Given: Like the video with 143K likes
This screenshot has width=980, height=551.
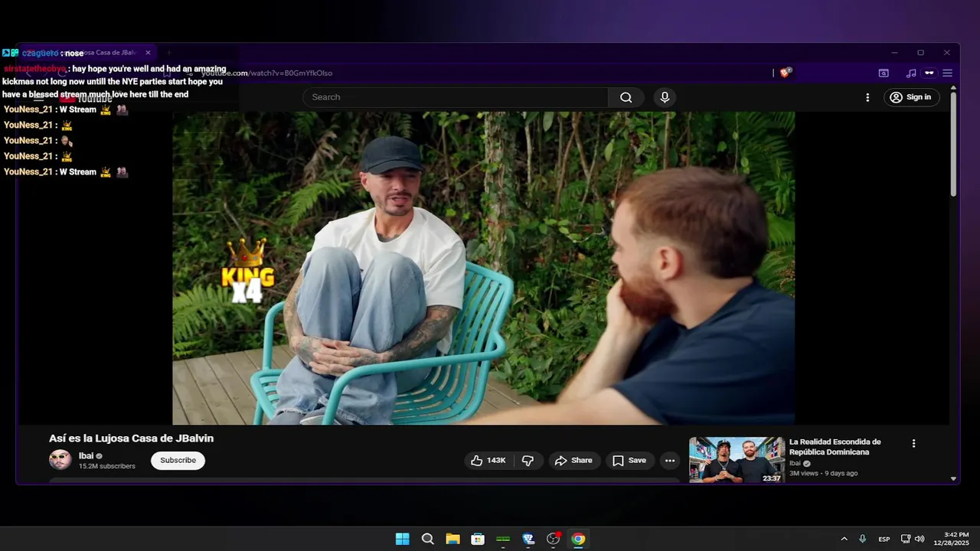Looking at the screenshot, I should pyautogui.click(x=488, y=460).
